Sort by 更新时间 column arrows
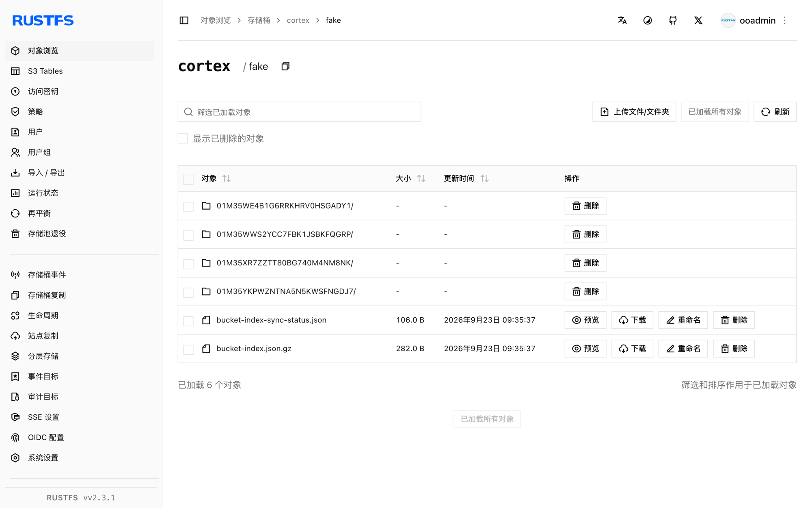The image size is (812, 508). click(485, 178)
